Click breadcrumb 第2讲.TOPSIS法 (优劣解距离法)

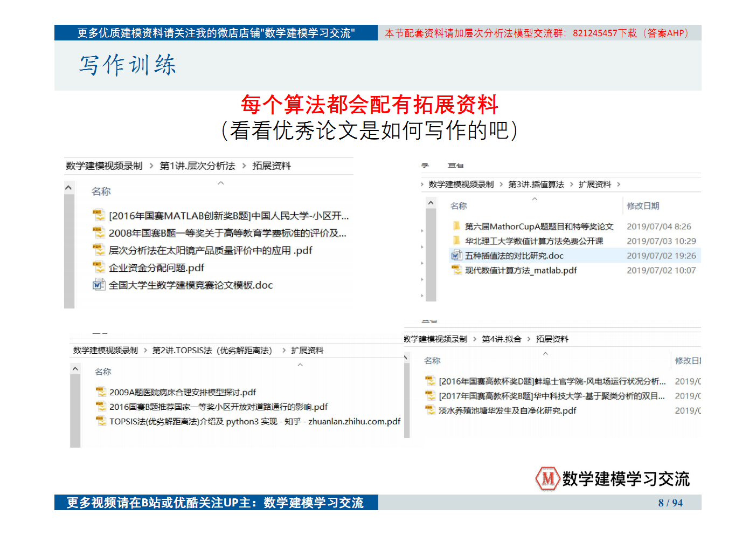(212, 351)
